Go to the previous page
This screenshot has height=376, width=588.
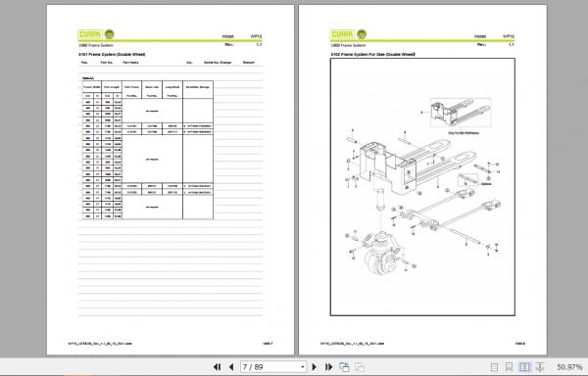pos(231,367)
